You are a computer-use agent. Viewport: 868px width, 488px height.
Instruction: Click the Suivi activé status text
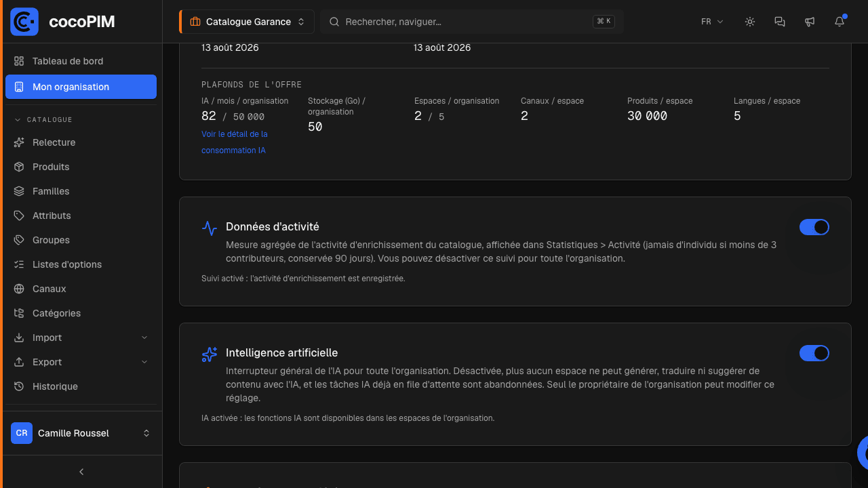pos(303,279)
